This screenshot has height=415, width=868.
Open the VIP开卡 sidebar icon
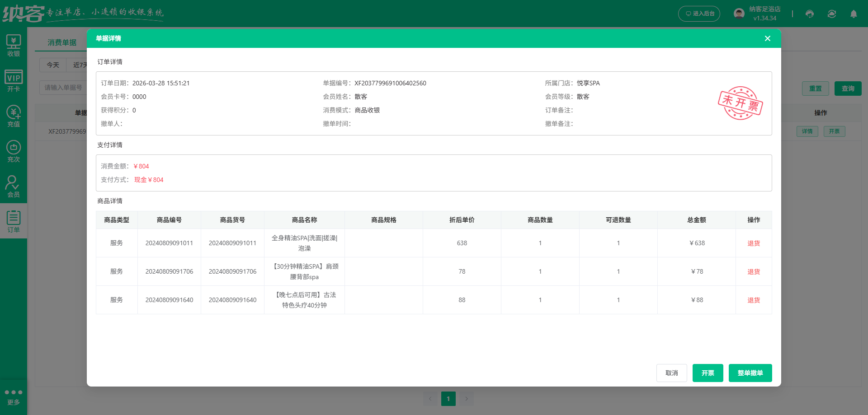(14, 79)
